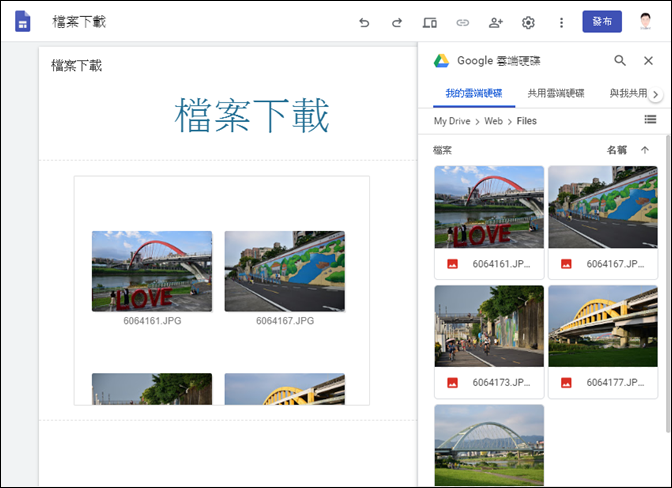This screenshot has width=672, height=488.
Task: Search in the Google Drive panel
Action: click(x=620, y=60)
